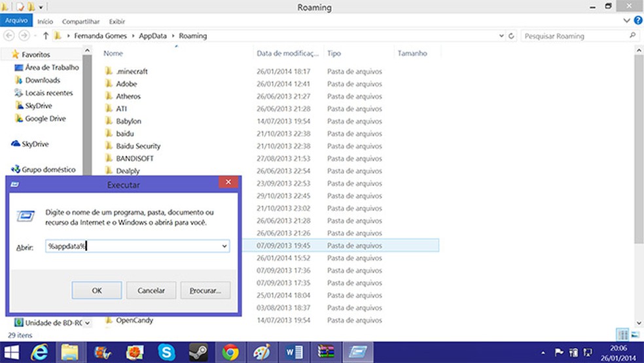Open the Paint app in taskbar
The height and width of the screenshot is (363, 644).
pos(262,352)
